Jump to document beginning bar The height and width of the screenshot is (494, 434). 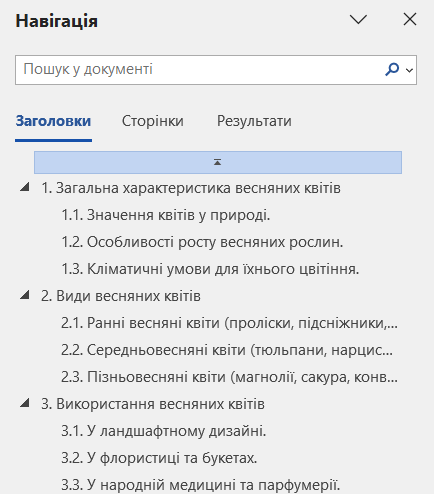218,162
